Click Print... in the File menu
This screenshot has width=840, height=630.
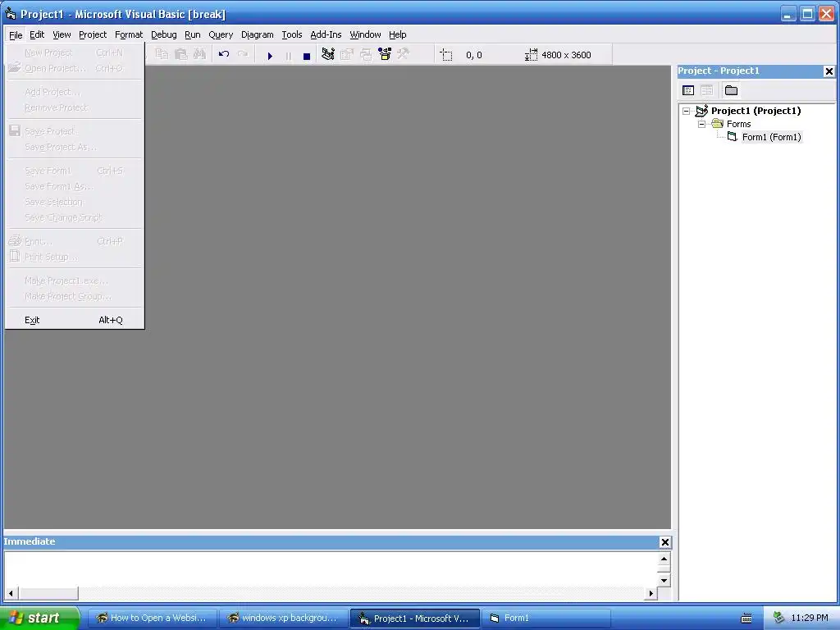coord(75,242)
